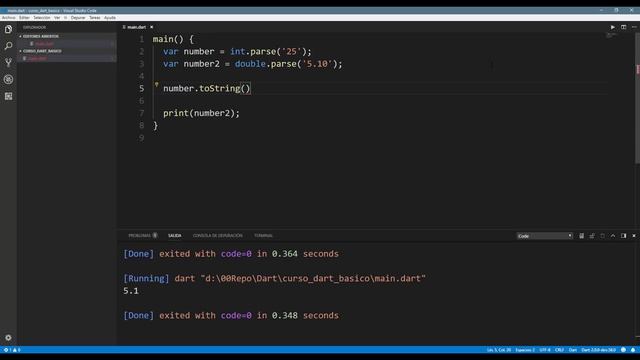Click double.parse('5.10') on line 3

pos(286,64)
